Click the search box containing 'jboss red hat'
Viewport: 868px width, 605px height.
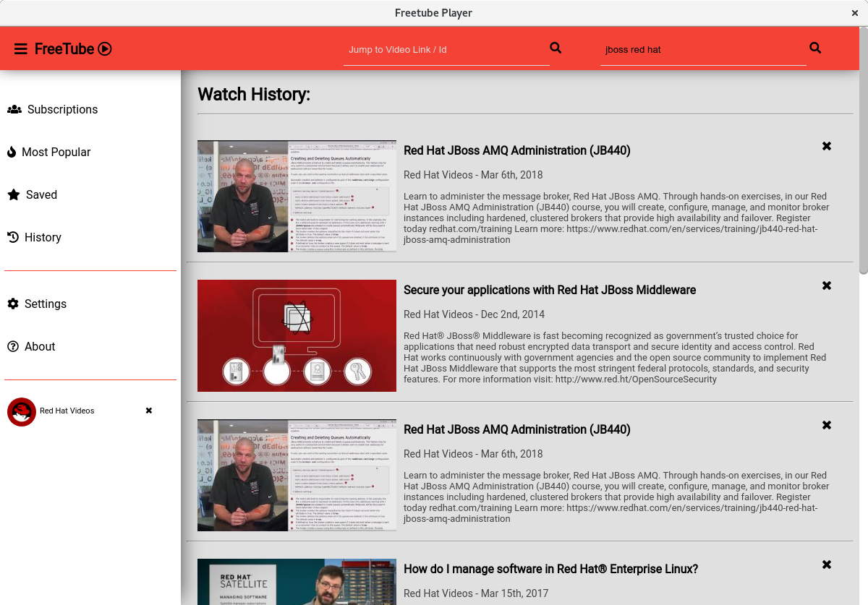702,50
